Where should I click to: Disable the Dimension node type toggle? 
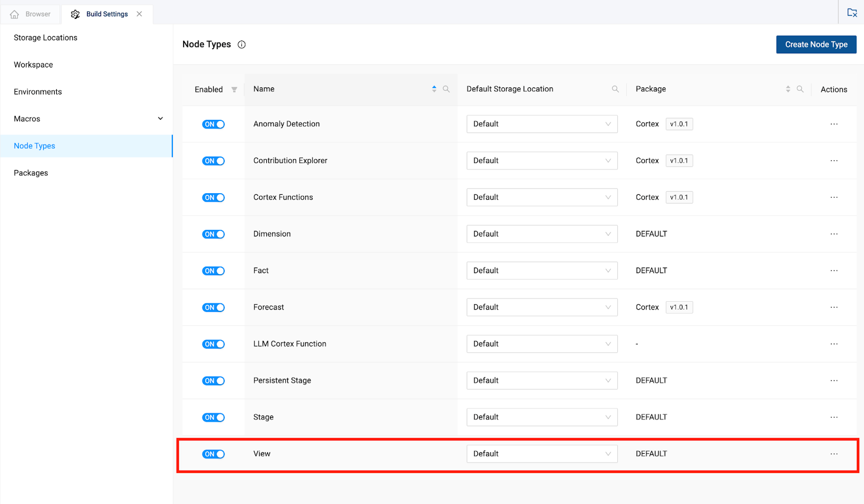(x=213, y=234)
